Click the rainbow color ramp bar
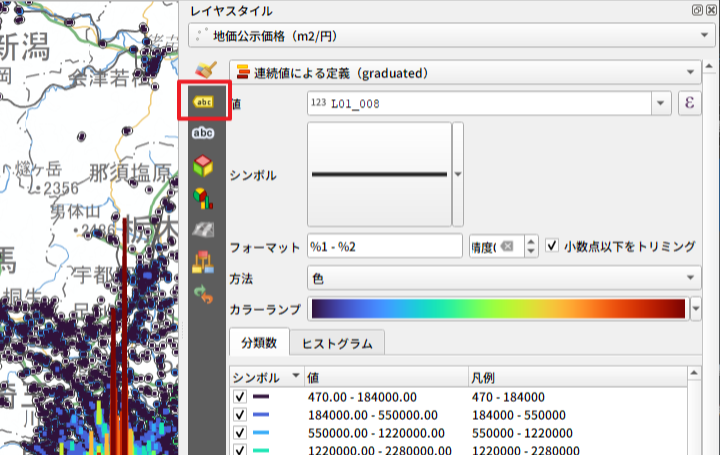Viewport: 720px width, 455px height. tap(498, 309)
